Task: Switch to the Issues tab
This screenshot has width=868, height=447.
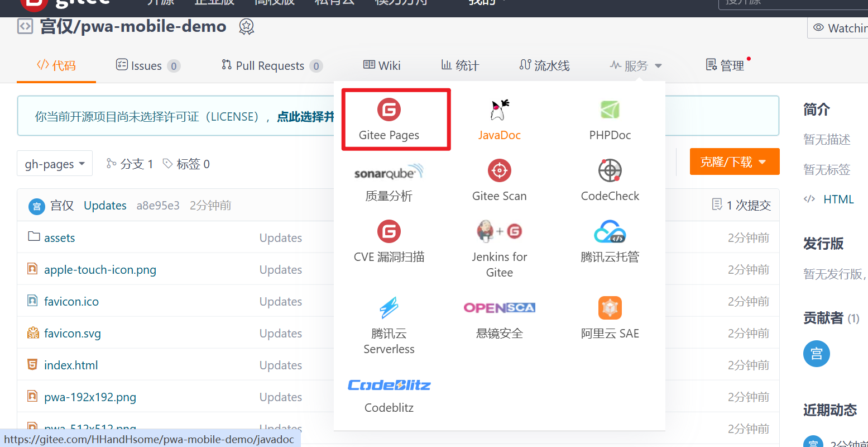Action: coord(147,66)
